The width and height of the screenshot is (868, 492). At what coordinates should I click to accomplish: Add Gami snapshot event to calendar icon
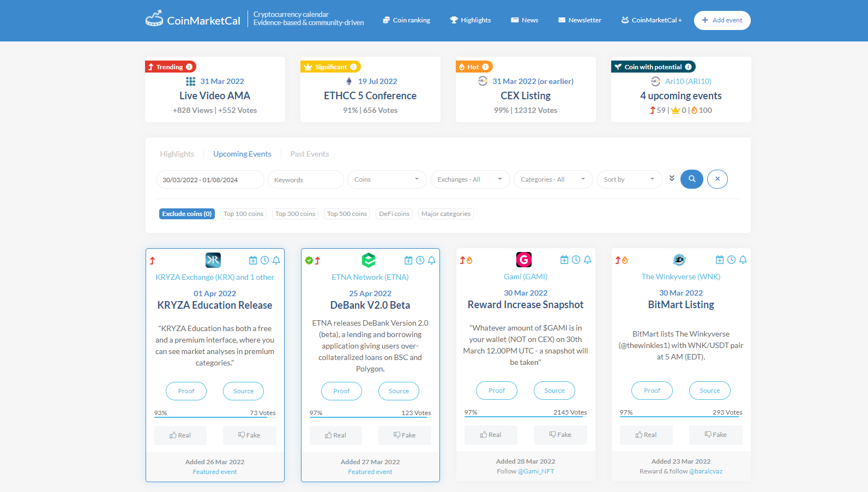coord(564,260)
